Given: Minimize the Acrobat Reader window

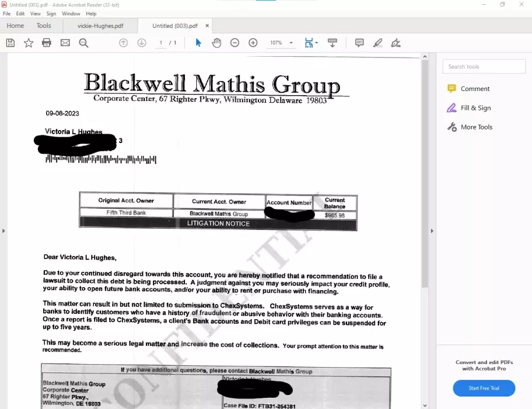Looking at the screenshot, I should coord(484,4).
